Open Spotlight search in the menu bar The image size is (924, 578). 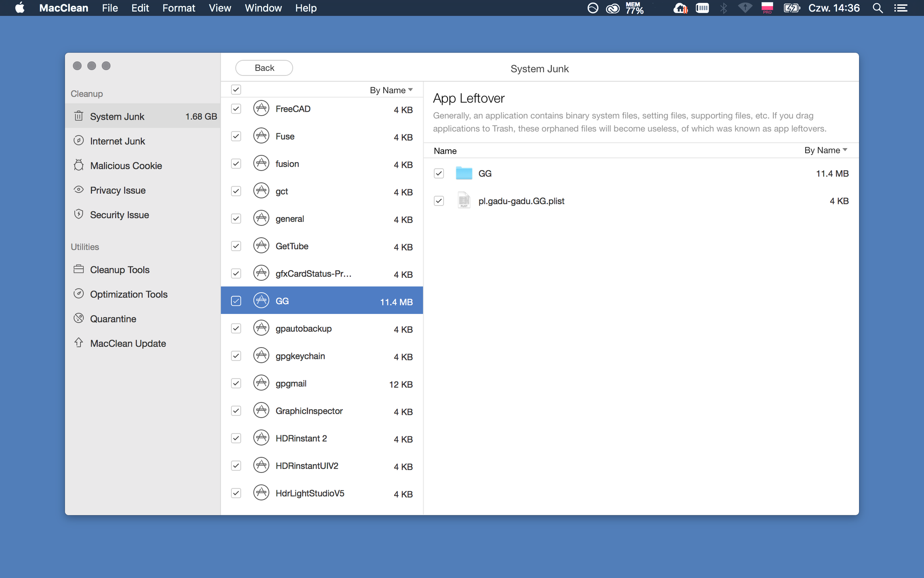tap(877, 8)
